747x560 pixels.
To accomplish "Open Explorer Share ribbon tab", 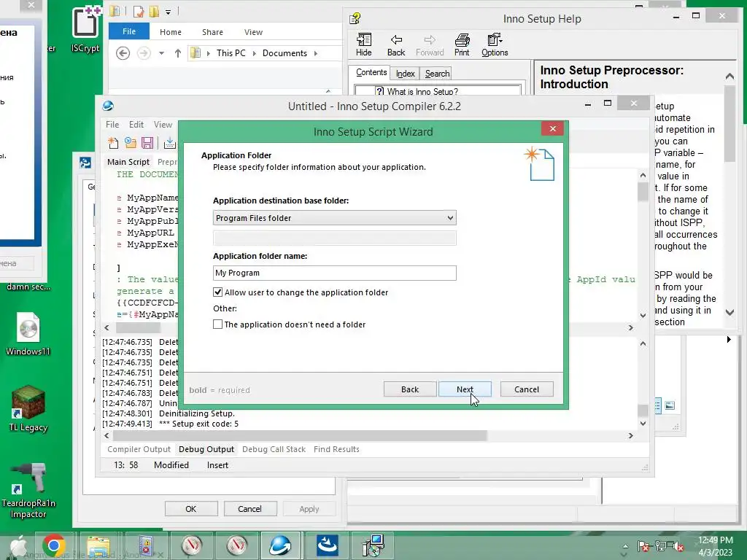I will tap(212, 32).
